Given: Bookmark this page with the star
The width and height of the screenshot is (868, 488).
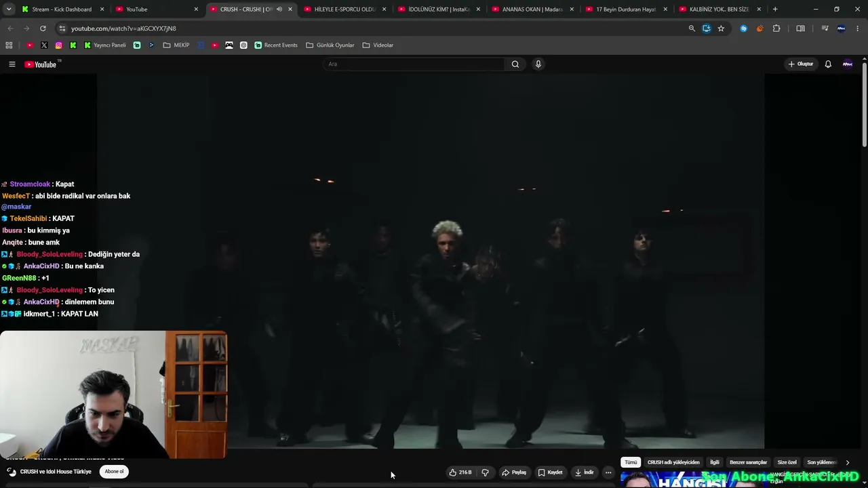Looking at the screenshot, I should pyautogui.click(x=721, y=28).
